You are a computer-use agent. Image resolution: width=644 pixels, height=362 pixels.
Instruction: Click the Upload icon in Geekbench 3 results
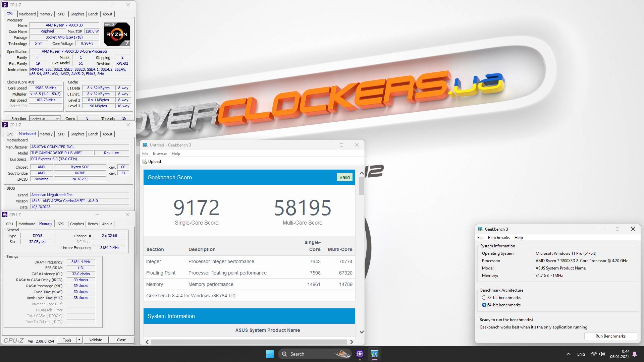(x=145, y=162)
